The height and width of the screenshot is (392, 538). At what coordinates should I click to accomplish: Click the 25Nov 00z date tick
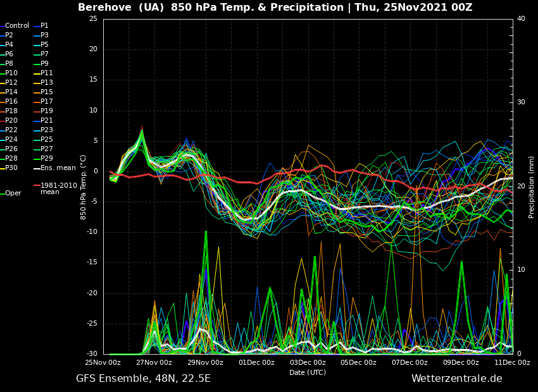click(103, 363)
